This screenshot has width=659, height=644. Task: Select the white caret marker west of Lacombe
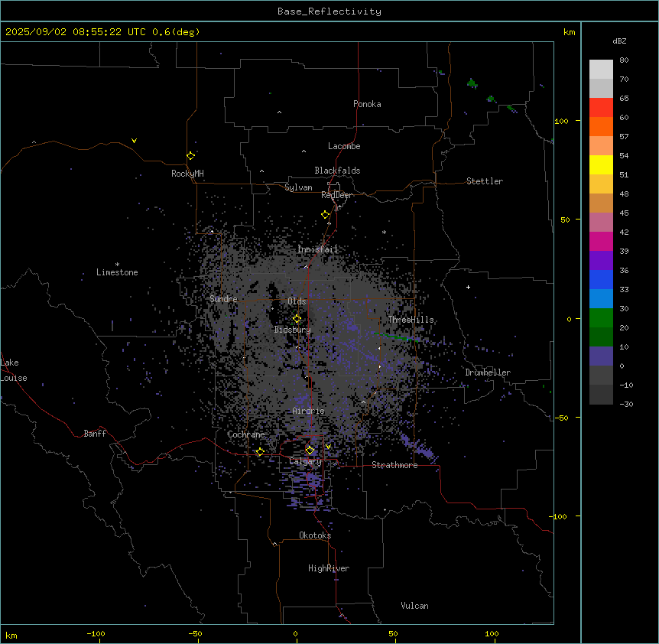(x=304, y=151)
